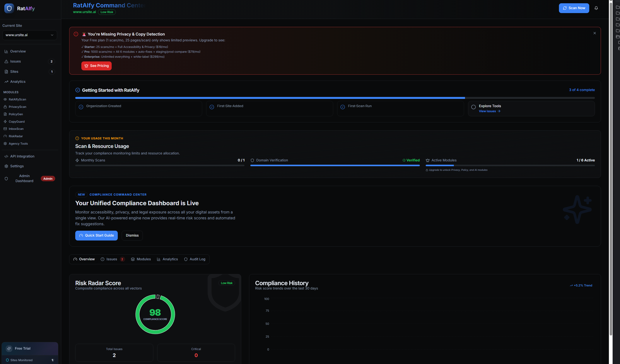This screenshot has height=364, width=620.
Task: Click the Active Modules progress bar
Action: click(x=510, y=165)
